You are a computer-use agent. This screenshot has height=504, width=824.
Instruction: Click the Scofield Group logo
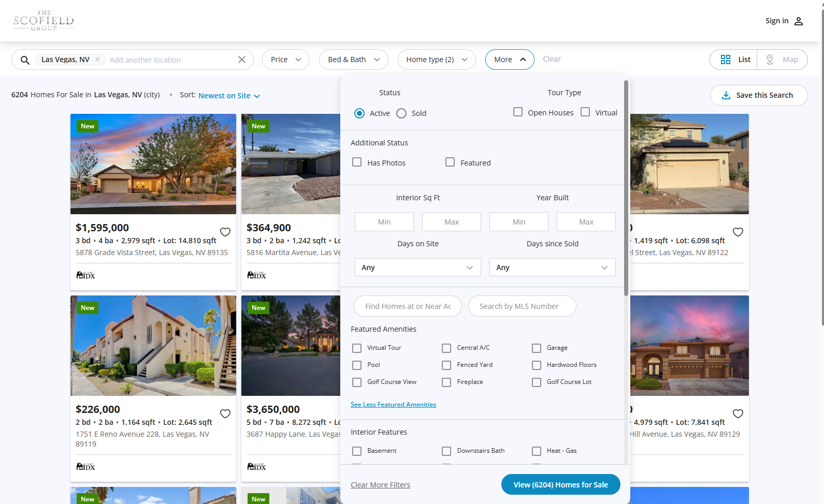pos(44,21)
